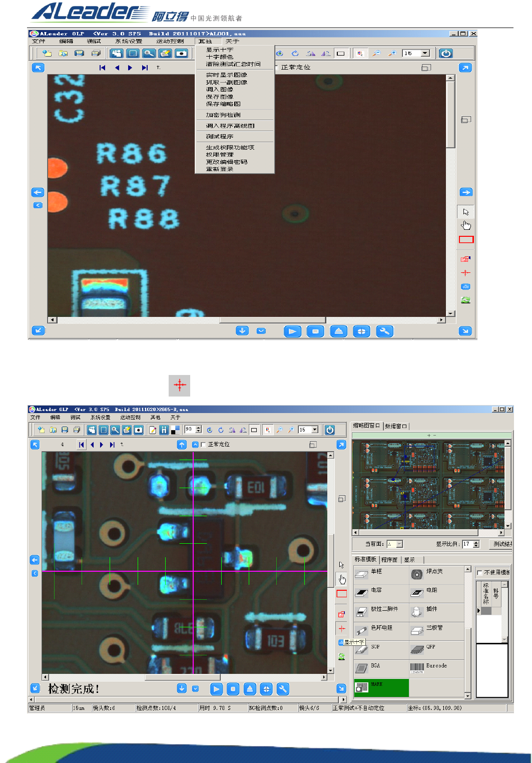The height and width of the screenshot is (763, 532).
Task: Click the template list vertical scrollbar
Action: click(x=468, y=632)
